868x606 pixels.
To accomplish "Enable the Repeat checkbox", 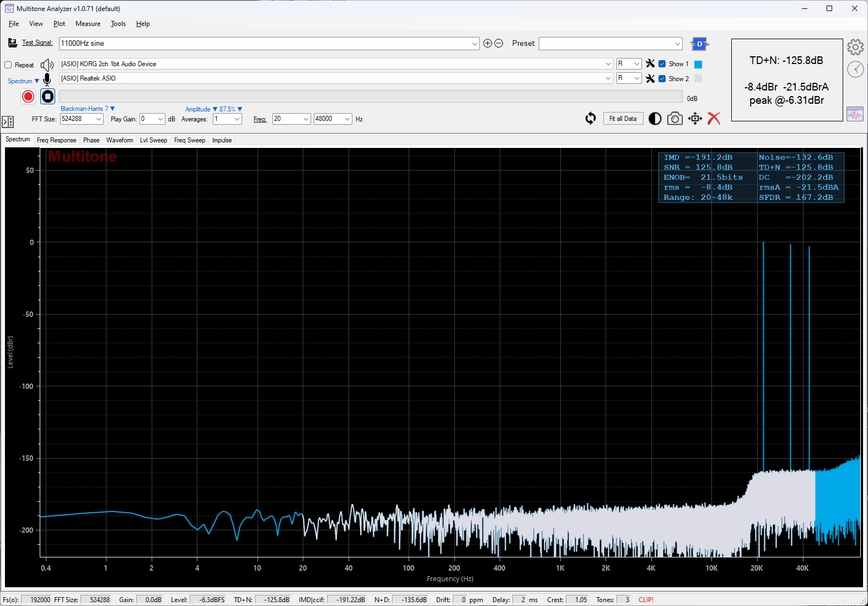I will pyautogui.click(x=8, y=65).
